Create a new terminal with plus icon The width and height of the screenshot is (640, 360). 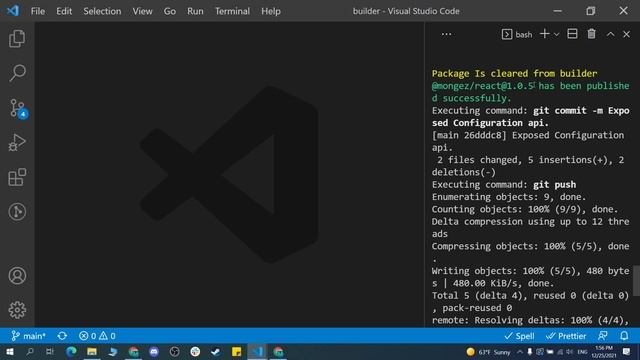[x=544, y=34]
